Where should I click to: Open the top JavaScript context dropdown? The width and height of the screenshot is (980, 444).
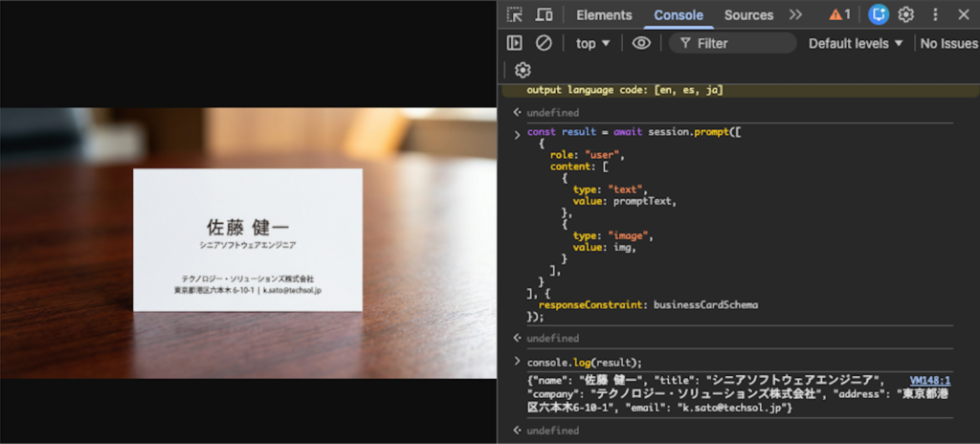tap(592, 43)
